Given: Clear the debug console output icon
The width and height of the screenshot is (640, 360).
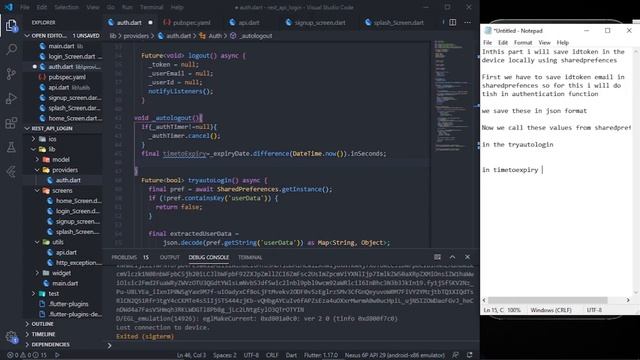Looking at the screenshot, I should [x=437, y=257].
